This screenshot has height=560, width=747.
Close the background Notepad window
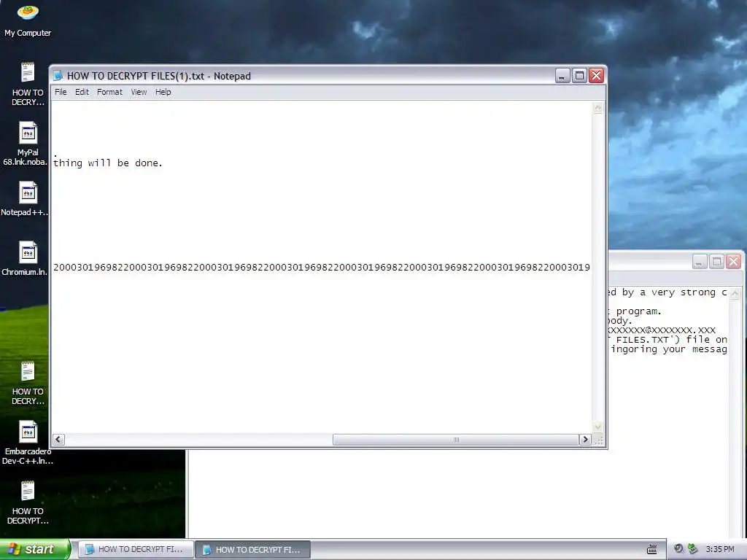click(x=734, y=262)
